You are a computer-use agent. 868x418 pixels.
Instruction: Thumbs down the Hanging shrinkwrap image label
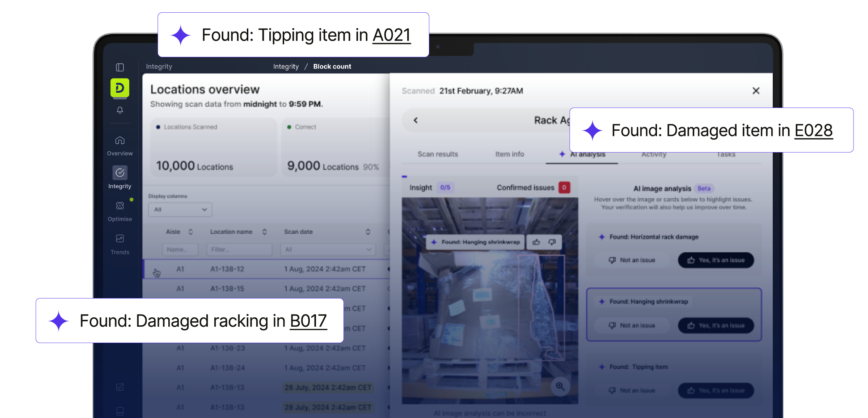pos(552,242)
